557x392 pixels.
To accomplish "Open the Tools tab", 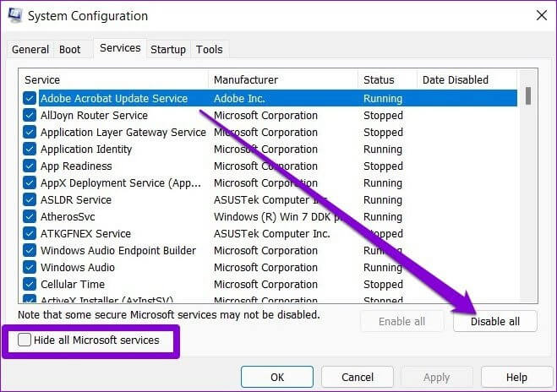I will point(210,49).
